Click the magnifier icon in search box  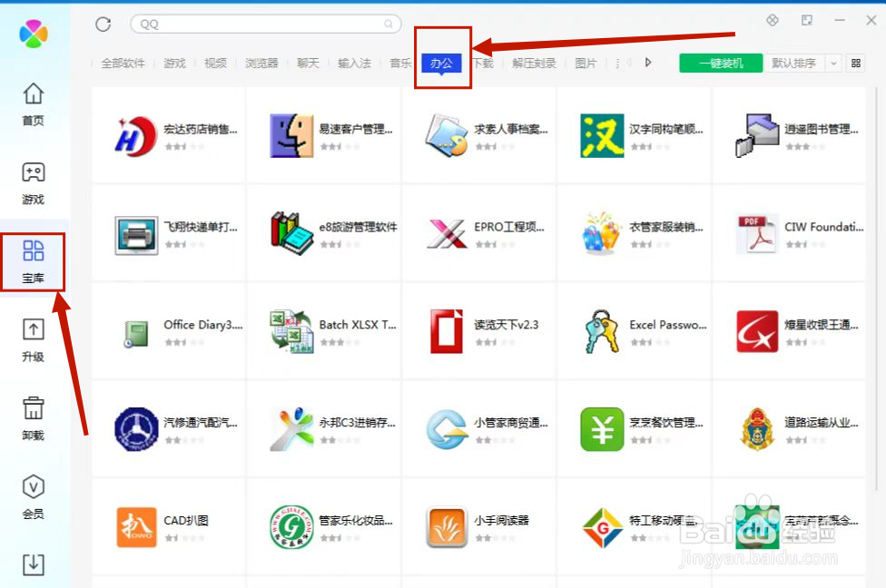pyautogui.click(x=389, y=24)
